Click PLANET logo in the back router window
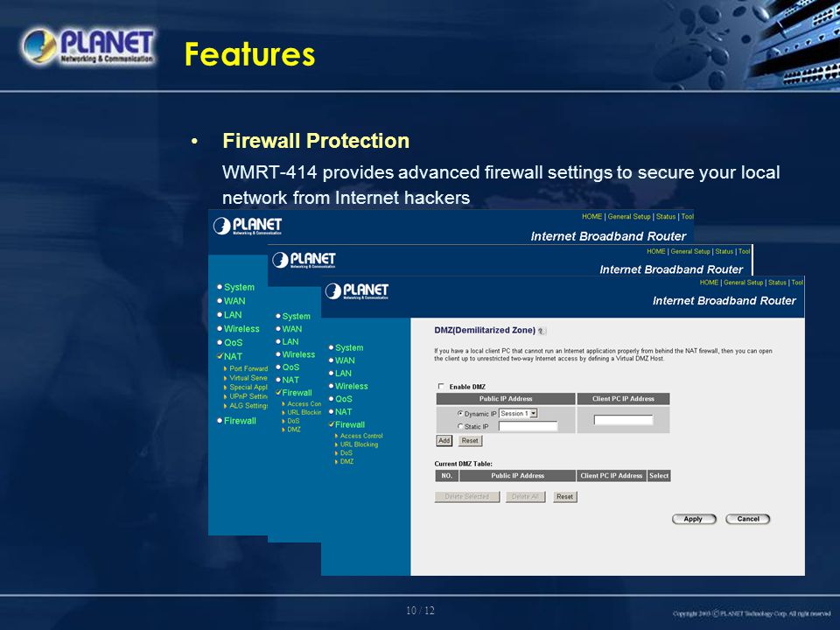 [x=248, y=226]
